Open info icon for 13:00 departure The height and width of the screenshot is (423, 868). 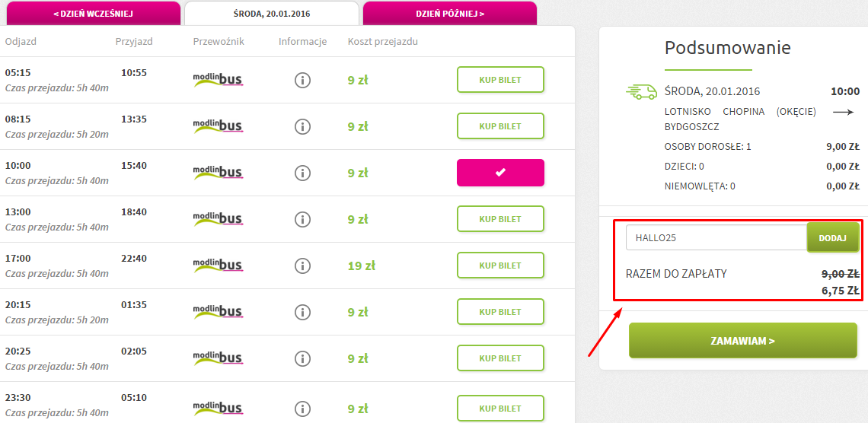click(302, 220)
